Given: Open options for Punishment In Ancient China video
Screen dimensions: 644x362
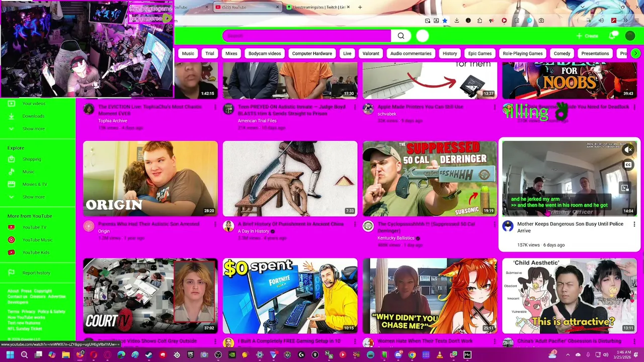Looking at the screenshot, I should [x=355, y=224].
